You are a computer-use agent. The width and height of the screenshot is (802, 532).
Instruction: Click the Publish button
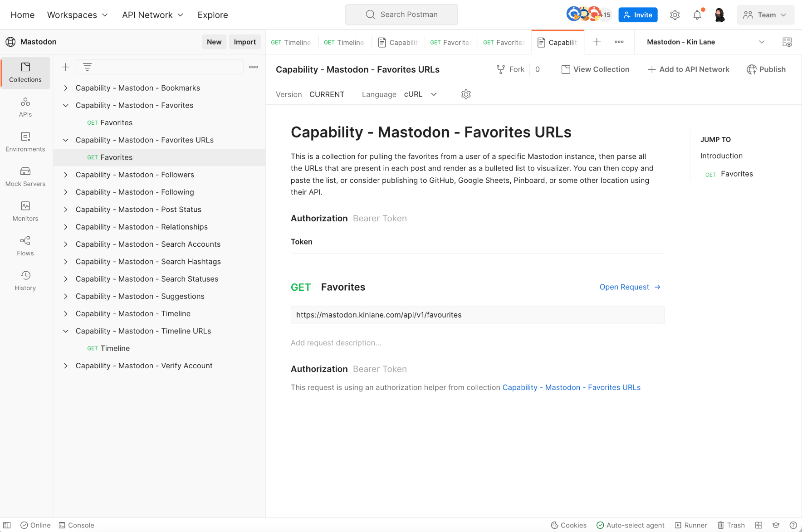pos(766,69)
